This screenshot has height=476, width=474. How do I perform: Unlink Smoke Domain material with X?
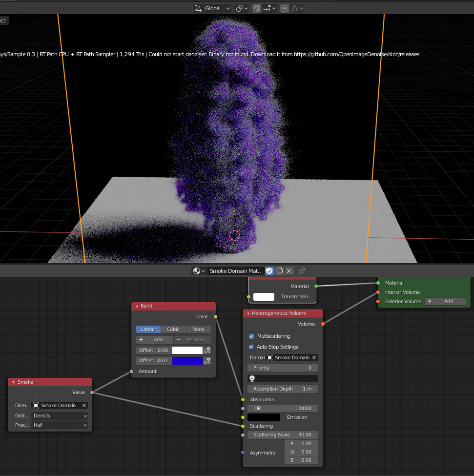click(289, 270)
